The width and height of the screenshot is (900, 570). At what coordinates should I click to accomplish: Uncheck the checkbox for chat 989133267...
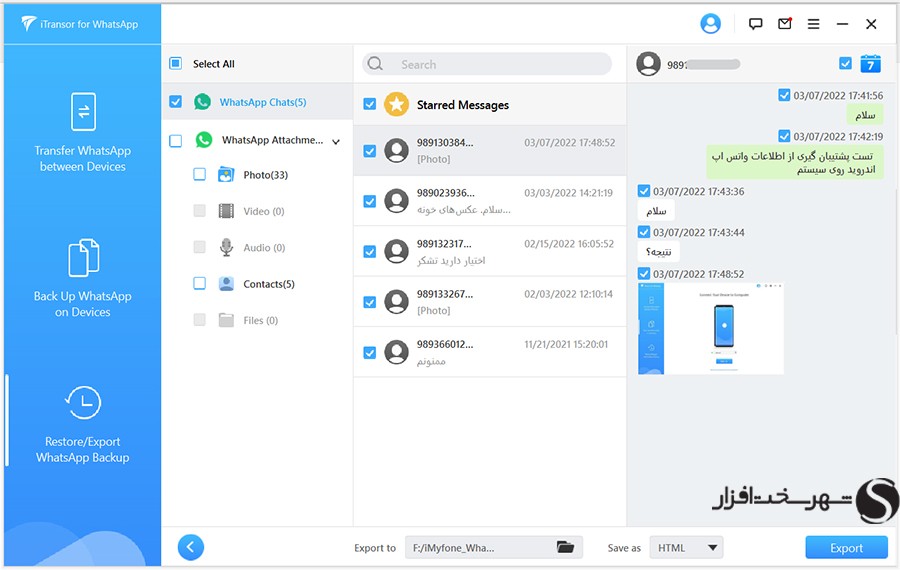point(370,302)
